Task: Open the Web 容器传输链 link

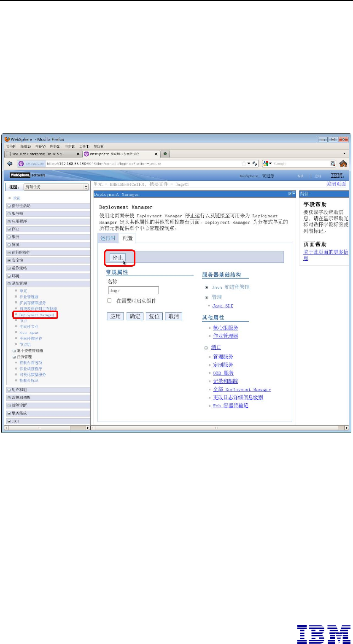Action: click(x=230, y=406)
